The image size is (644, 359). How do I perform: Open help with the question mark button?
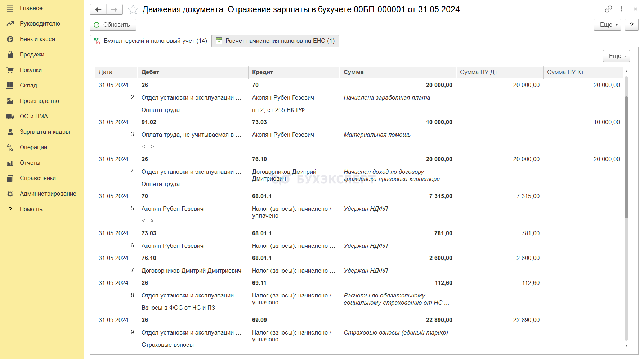(632, 25)
